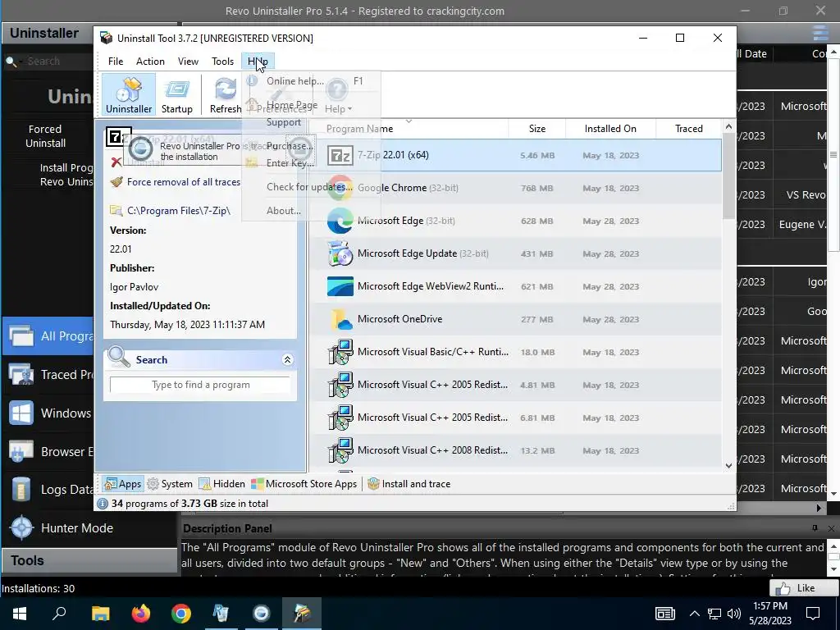Click the program list vertical scrollbar thumb
Screen dimensions: 840x630
[x=728, y=177]
